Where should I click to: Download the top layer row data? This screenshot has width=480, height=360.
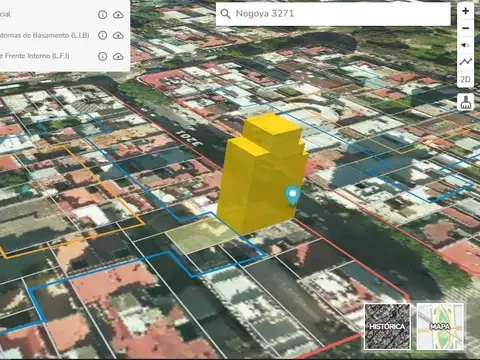[118, 15]
